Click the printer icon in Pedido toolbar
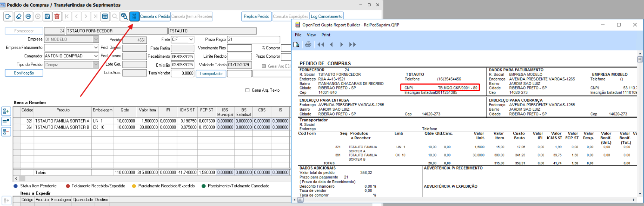 (28, 16)
